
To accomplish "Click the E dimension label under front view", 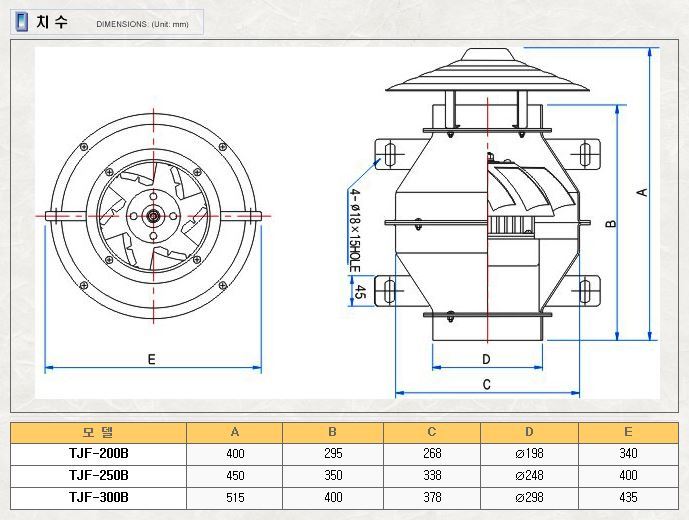I will coord(151,359).
